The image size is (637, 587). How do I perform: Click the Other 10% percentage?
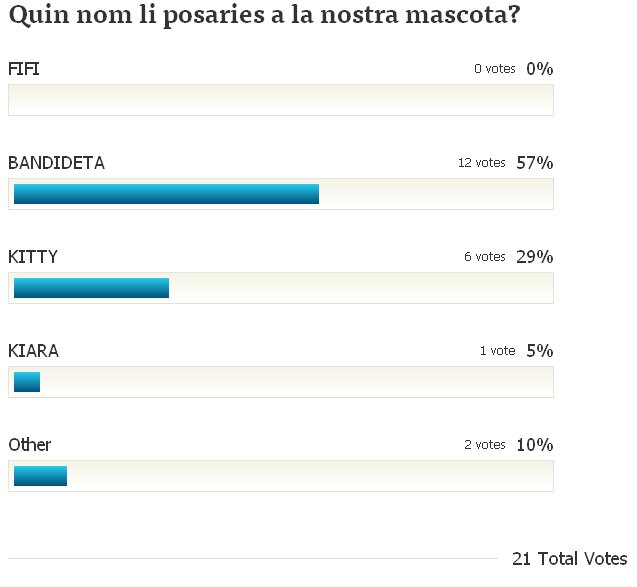tap(535, 445)
